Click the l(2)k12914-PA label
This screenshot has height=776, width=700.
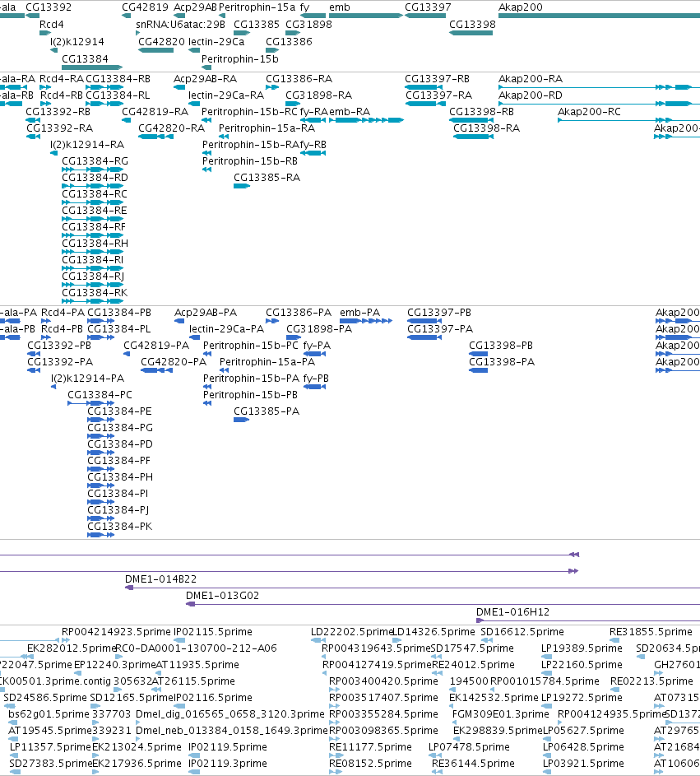87,378
